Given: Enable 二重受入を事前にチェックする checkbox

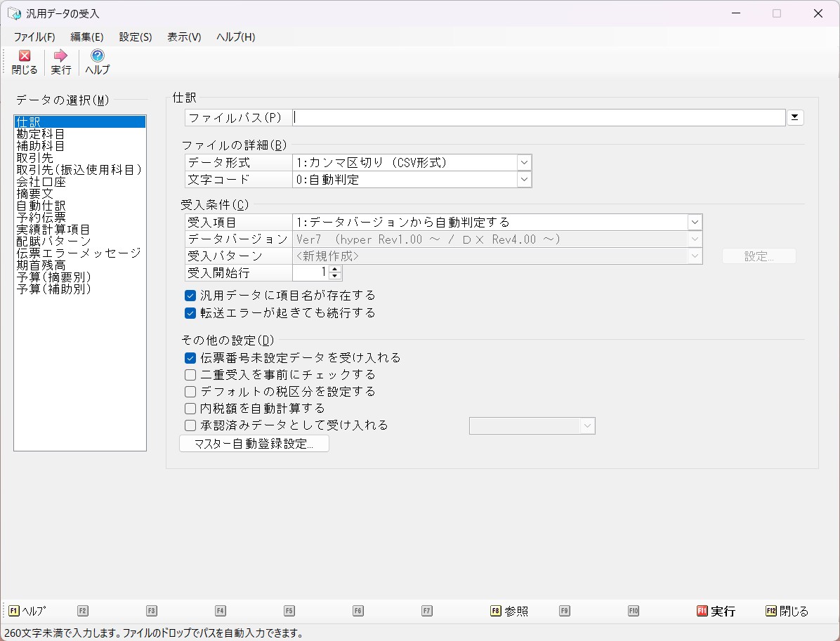Looking at the screenshot, I should click(x=190, y=375).
